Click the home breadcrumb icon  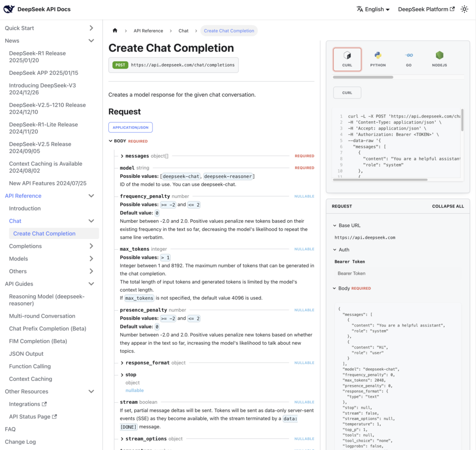114,30
